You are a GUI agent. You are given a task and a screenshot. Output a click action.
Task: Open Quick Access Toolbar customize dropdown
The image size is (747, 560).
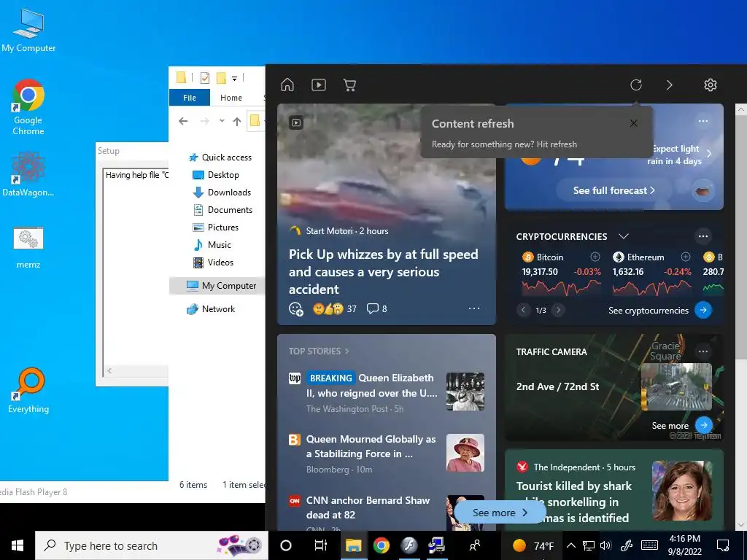tap(234, 78)
